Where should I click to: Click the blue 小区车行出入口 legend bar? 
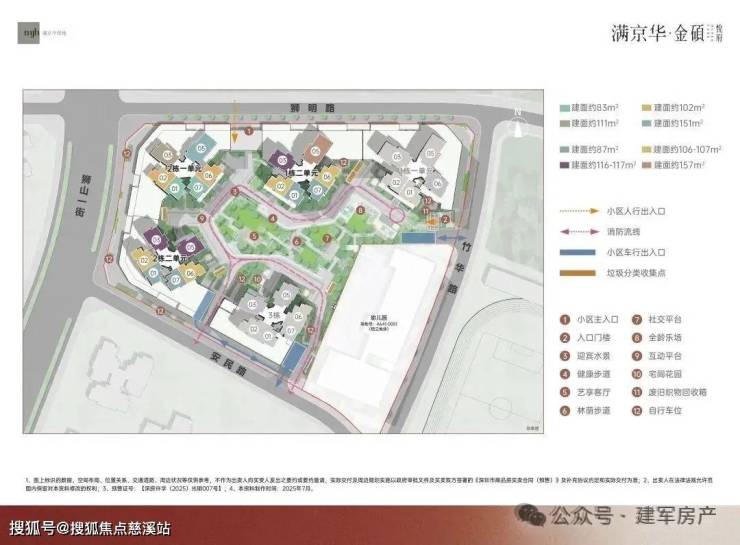(578, 252)
